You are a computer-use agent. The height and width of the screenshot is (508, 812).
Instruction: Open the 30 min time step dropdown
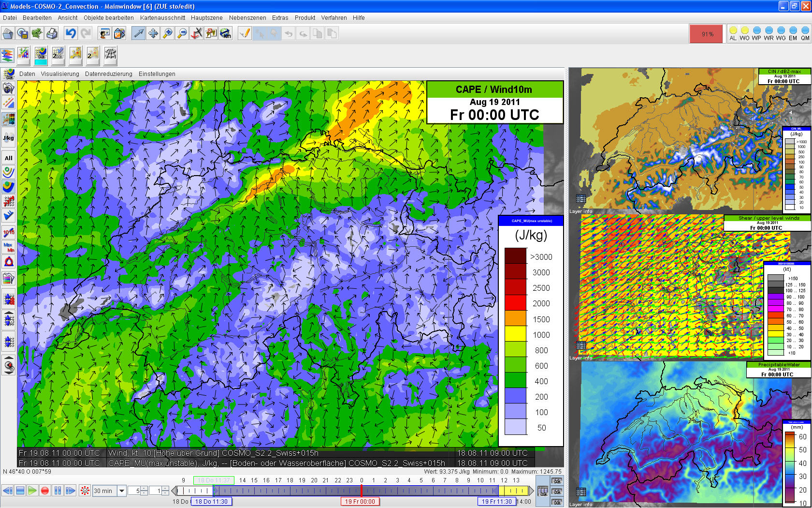(x=122, y=491)
